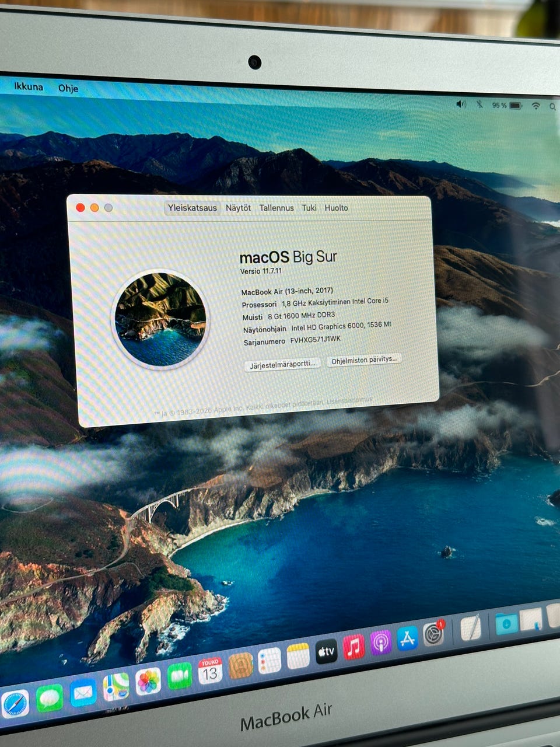This screenshot has width=560, height=747.
Task: Click the round Big Sur image in the window
Action: point(160,319)
